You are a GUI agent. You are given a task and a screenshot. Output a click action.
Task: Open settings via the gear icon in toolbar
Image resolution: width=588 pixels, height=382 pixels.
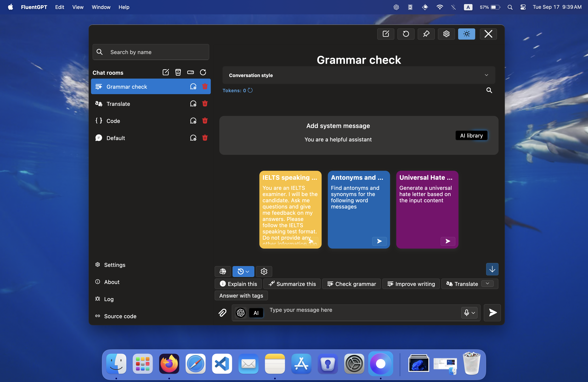(446, 34)
